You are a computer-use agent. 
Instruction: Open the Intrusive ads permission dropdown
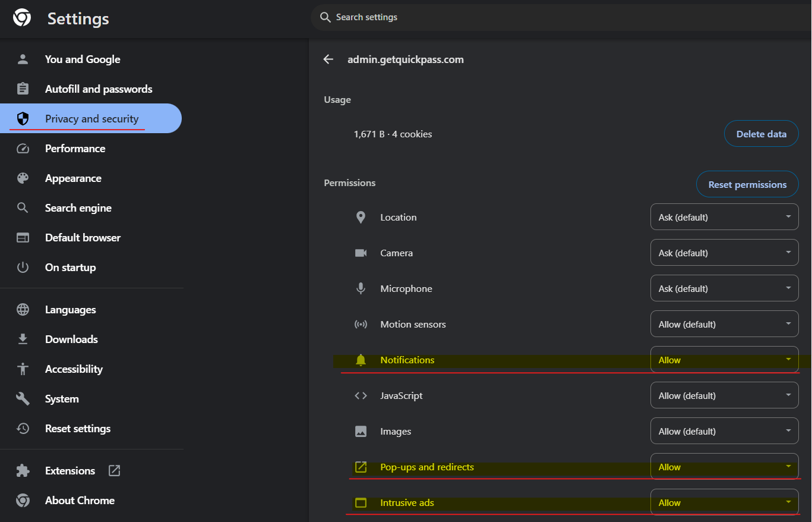click(724, 502)
